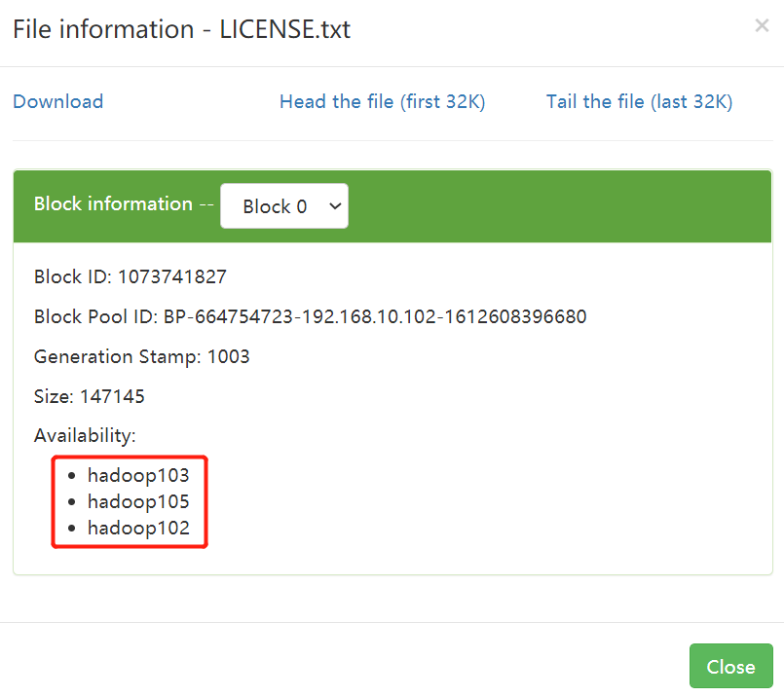This screenshot has height=696, width=784.
Task: Click the Generation Stamp label
Action: (x=117, y=356)
